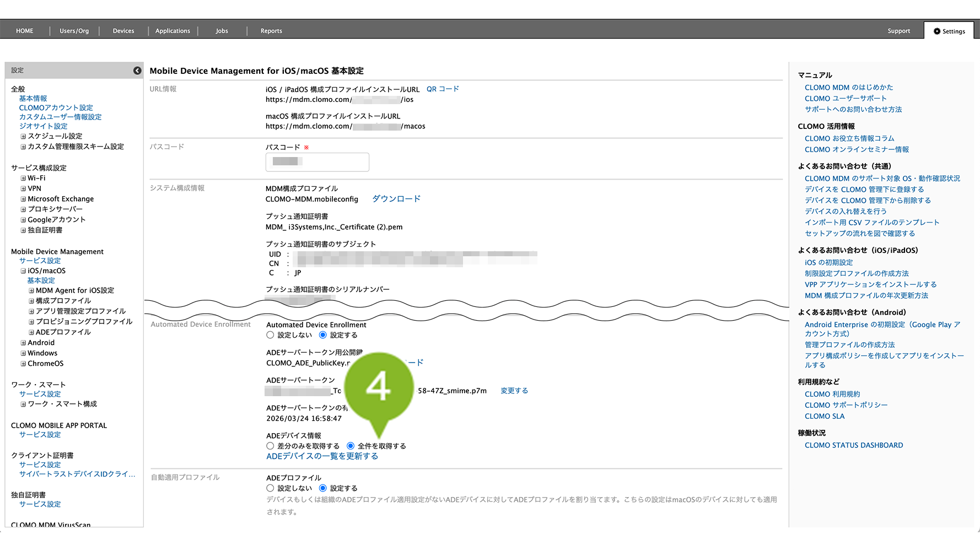The image size is (980, 551).
Task: Click the パスコード input field
Action: pos(317,162)
